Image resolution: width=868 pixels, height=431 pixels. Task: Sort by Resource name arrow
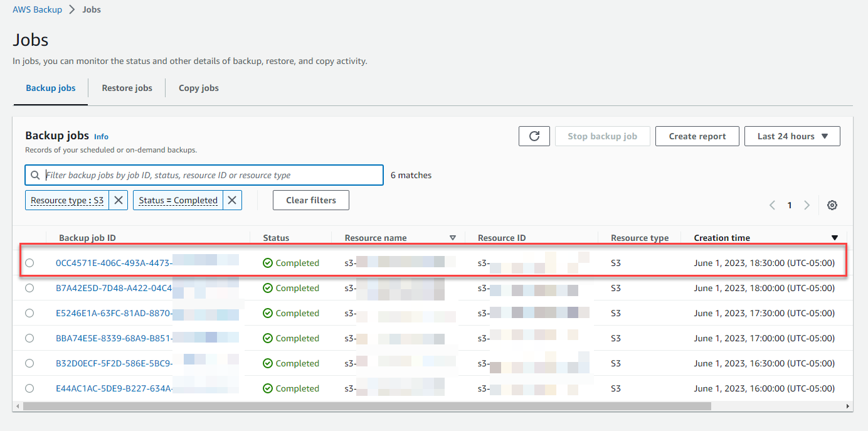(x=453, y=238)
